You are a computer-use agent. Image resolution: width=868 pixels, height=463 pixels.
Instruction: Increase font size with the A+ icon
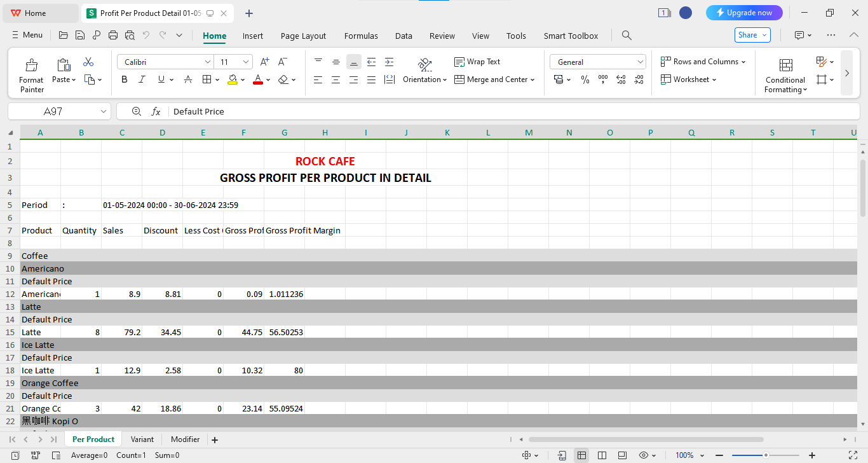coord(264,62)
